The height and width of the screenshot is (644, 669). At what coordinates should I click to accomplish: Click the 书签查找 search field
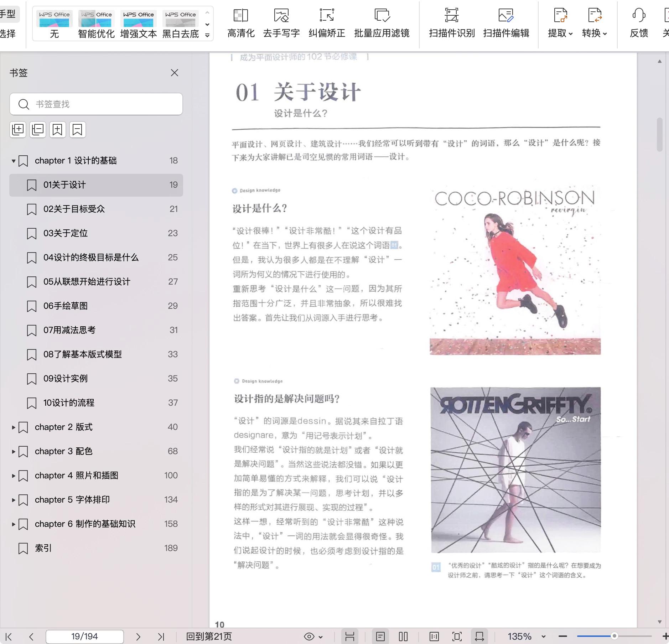(96, 104)
